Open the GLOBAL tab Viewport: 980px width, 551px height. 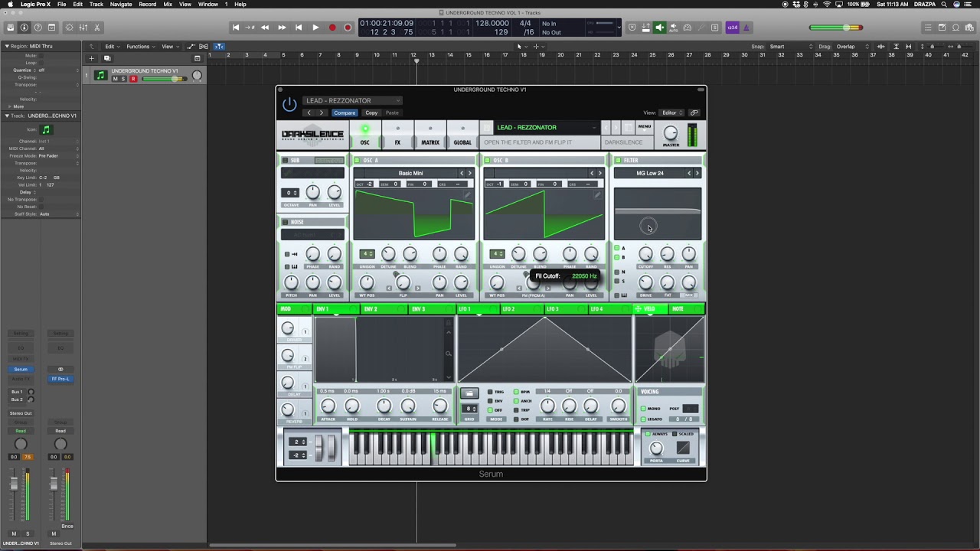[462, 136]
